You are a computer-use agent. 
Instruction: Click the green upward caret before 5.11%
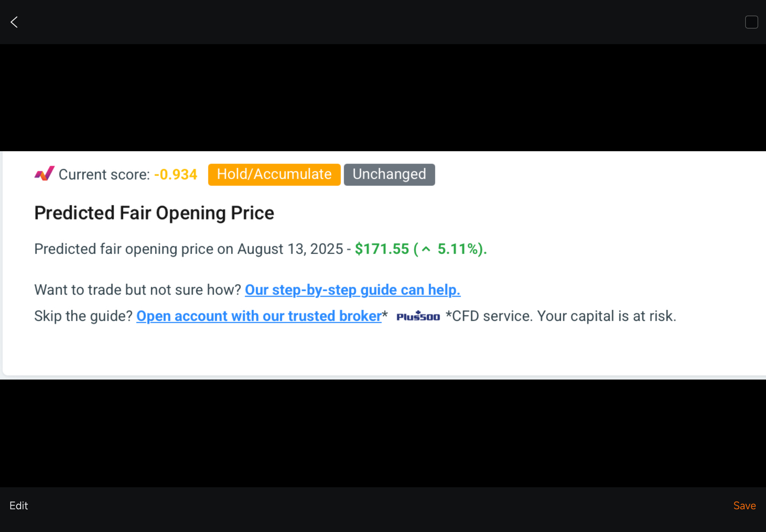(x=426, y=249)
